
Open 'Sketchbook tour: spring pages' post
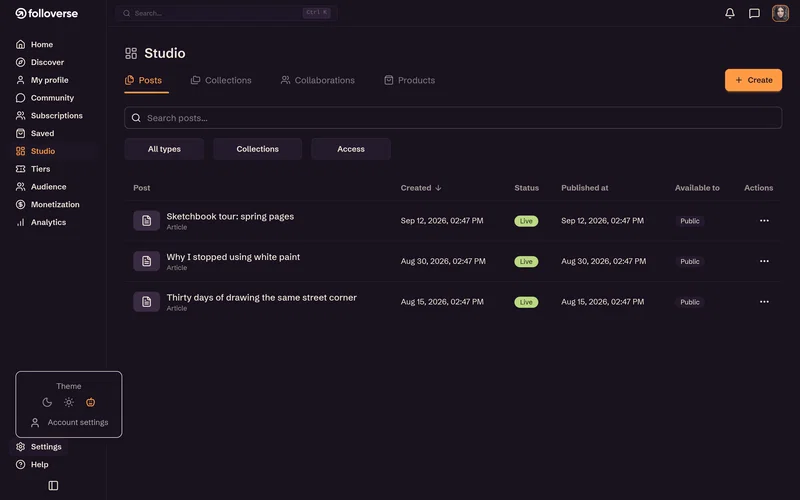[x=230, y=216]
